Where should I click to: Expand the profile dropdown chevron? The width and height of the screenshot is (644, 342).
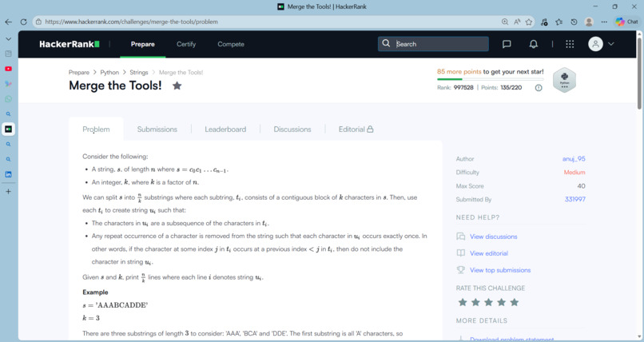(611, 44)
